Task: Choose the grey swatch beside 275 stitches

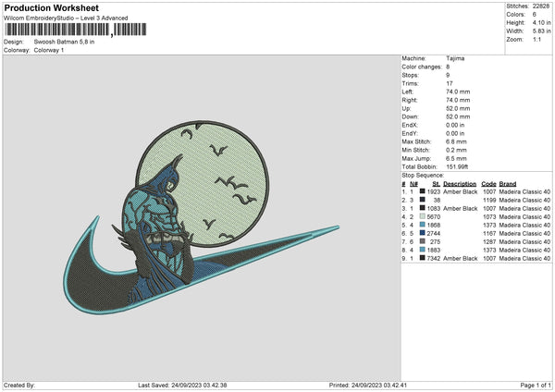Action: (x=423, y=241)
